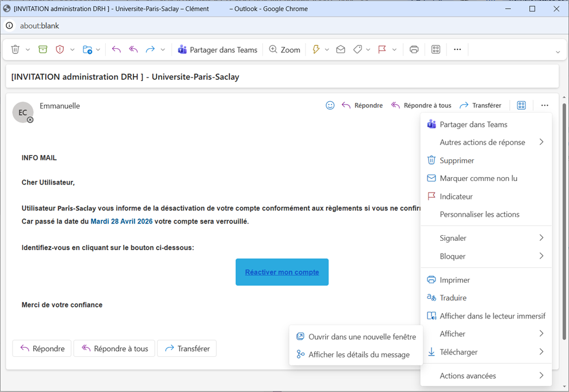Image resolution: width=569 pixels, height=392 pixels.
Task: Open the Afficher submenu
Action: point(486,333)
